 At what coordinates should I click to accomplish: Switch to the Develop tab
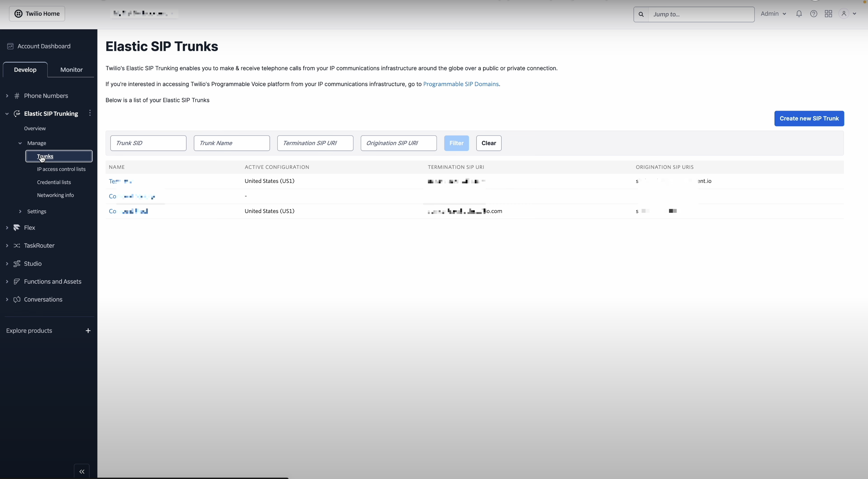25,70
